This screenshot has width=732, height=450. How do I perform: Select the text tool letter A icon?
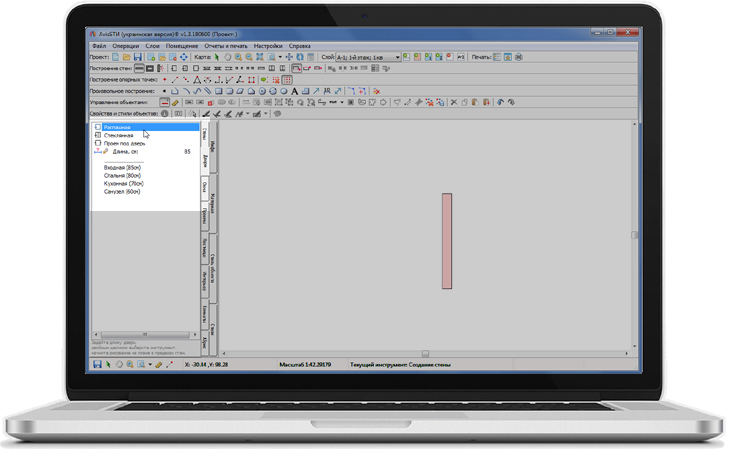point(295,91)
